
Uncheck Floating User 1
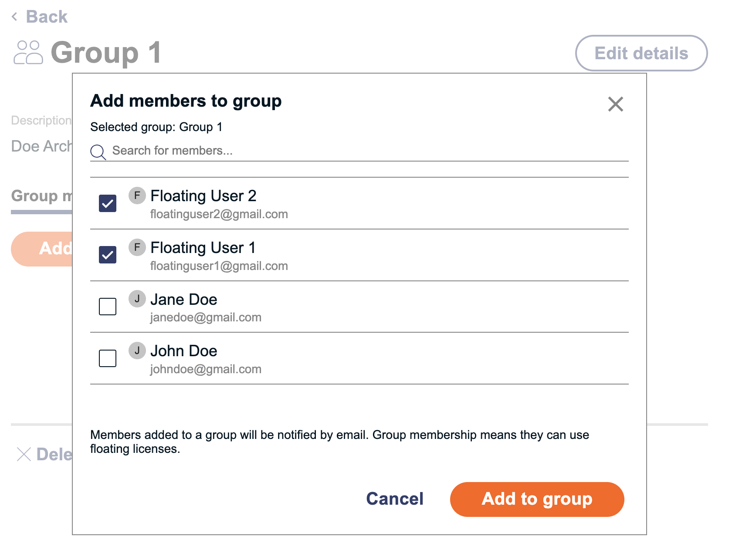pyautogui.click(x=107, y=255)
